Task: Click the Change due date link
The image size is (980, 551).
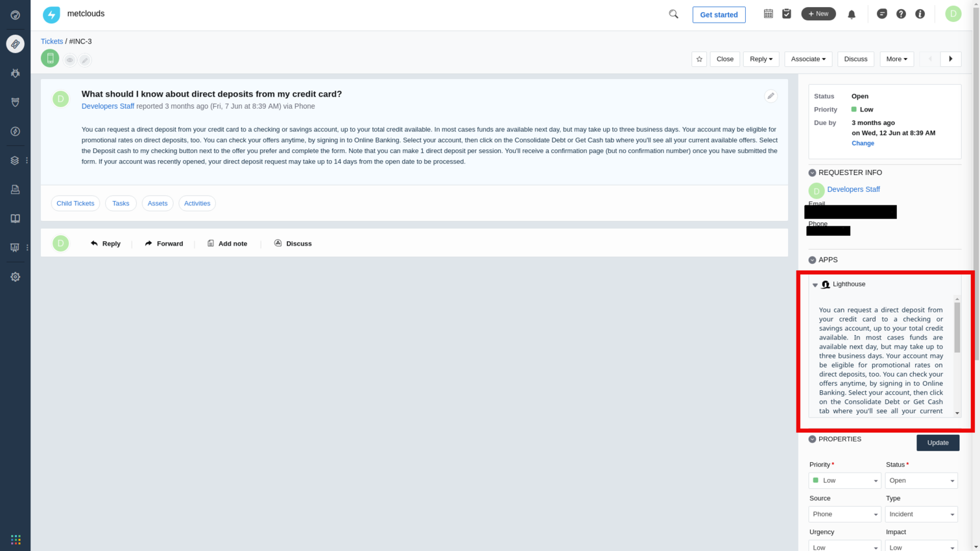Action: point(863,143)
